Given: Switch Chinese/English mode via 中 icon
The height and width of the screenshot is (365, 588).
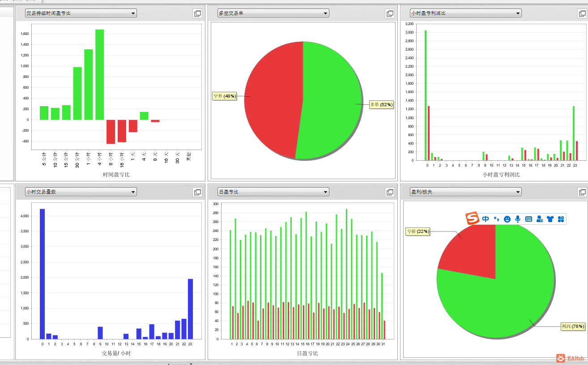Looking at the screenshot, I should click(x=486, y=219).
